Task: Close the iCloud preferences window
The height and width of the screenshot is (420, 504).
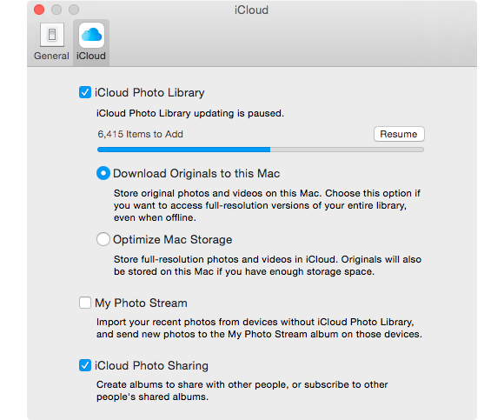Action: click(39, 10)
